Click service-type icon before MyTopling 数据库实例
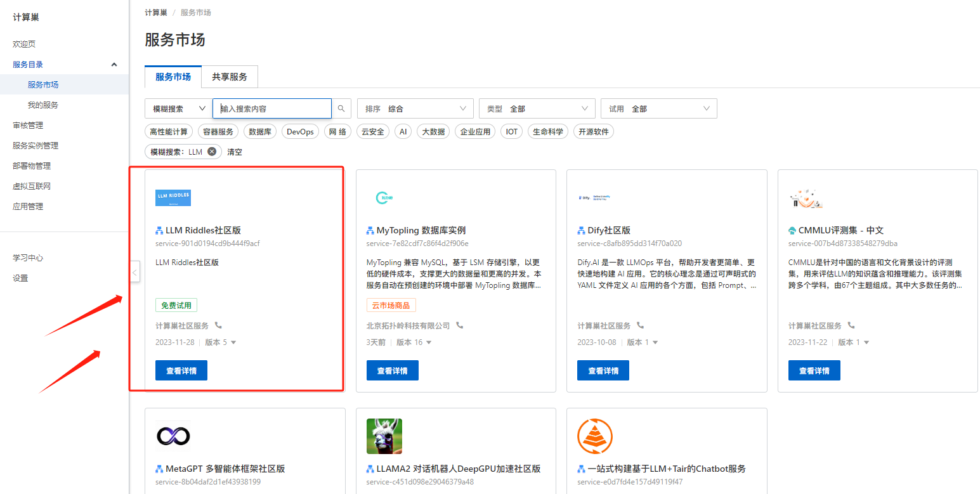This screenshot has width=980, height=494. (x=370, y=230)
